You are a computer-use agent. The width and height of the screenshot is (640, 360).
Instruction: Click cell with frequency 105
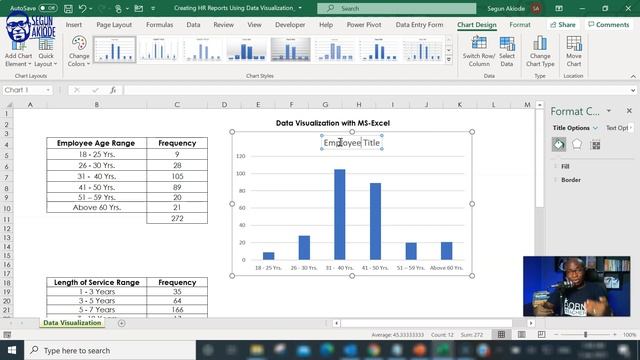[177, 176]
